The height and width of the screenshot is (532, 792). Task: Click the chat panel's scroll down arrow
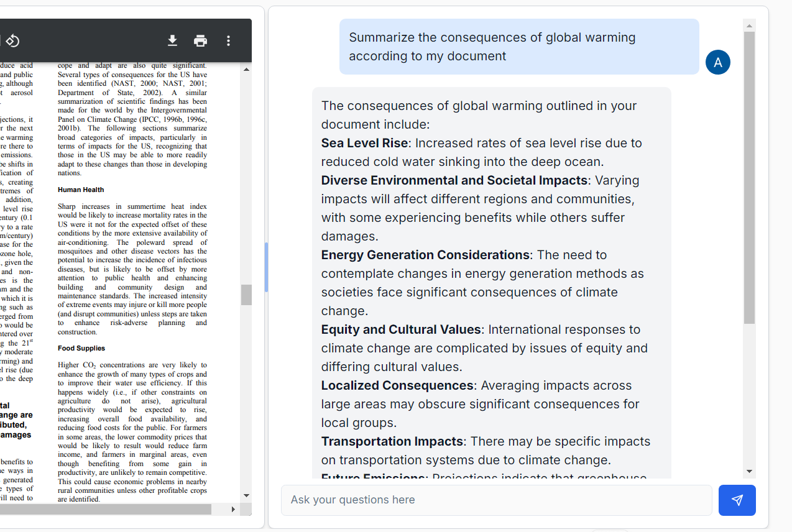point(749,472)
